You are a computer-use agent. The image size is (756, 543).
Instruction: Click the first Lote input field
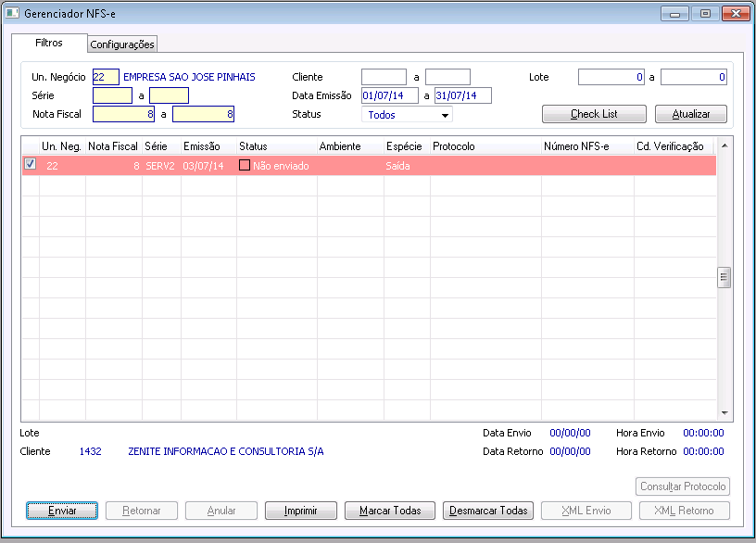point(611,77)
